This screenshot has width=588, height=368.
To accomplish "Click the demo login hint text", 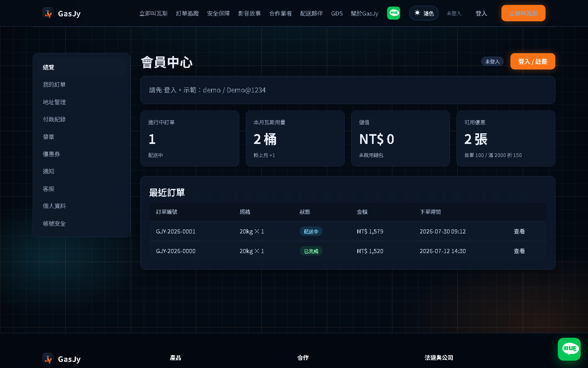I will point(207,90).
